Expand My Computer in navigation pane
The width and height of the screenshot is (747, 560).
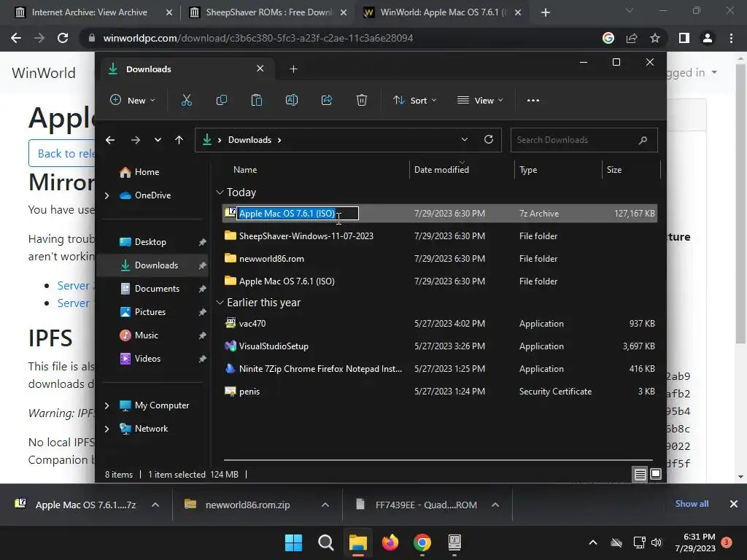click(x=107, y=405)
